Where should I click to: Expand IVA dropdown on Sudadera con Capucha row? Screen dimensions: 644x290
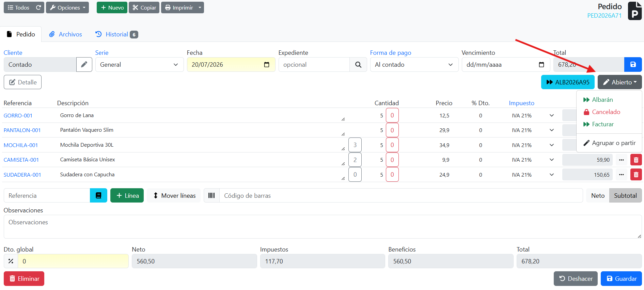[x=552, y=175]
